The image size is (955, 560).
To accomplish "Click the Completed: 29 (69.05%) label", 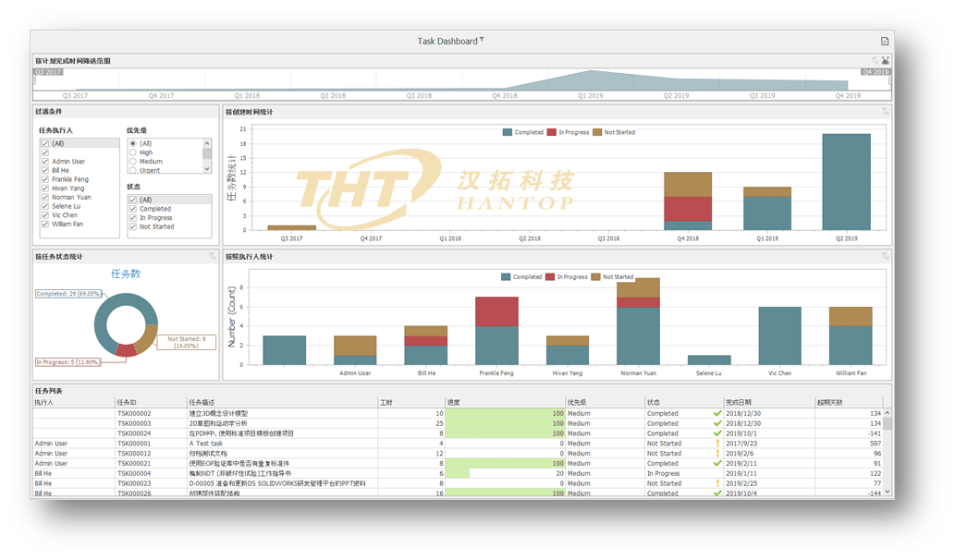I will pos(68,293).
